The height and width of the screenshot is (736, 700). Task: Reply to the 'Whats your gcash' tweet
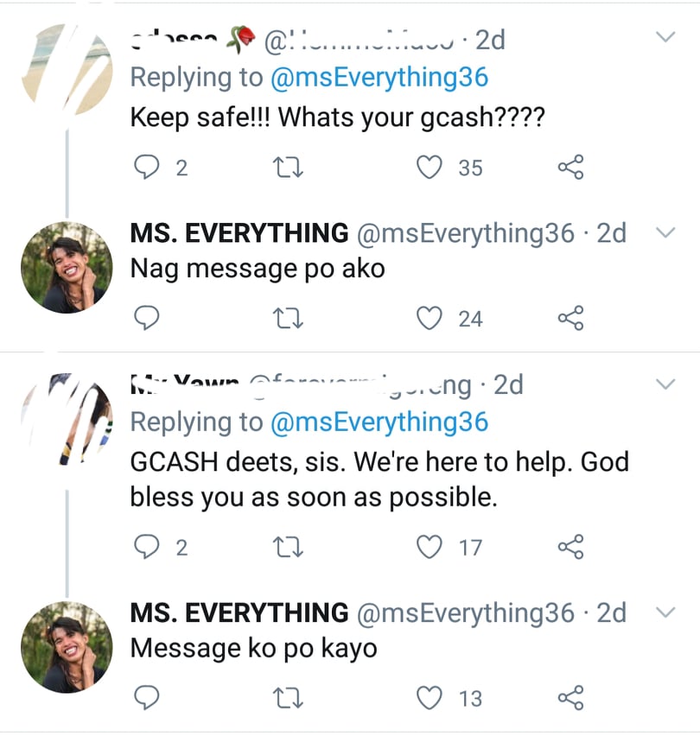tap(149, 167)
